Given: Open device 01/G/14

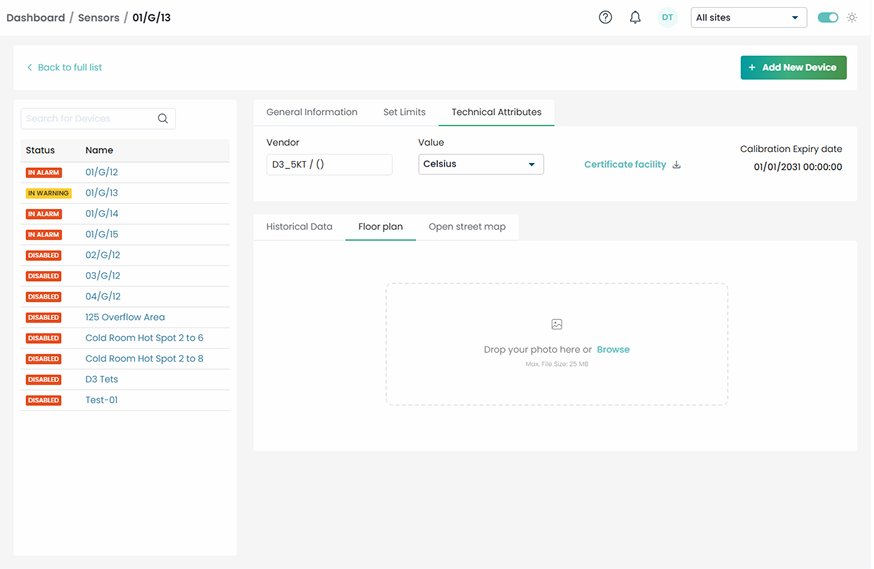Looking at the screenshot, I should (101, 213).
